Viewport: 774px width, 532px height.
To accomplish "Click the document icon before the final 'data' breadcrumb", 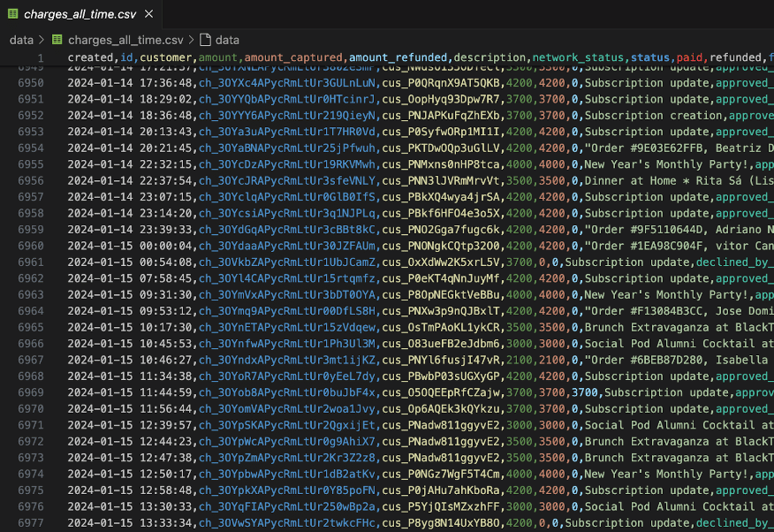I will pos(205,40).
